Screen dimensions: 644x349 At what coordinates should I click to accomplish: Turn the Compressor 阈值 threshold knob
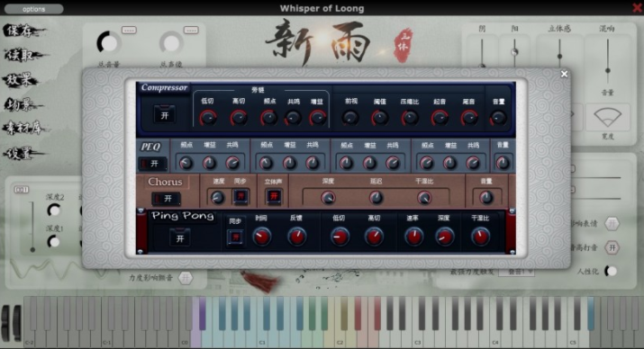[379, 118]
